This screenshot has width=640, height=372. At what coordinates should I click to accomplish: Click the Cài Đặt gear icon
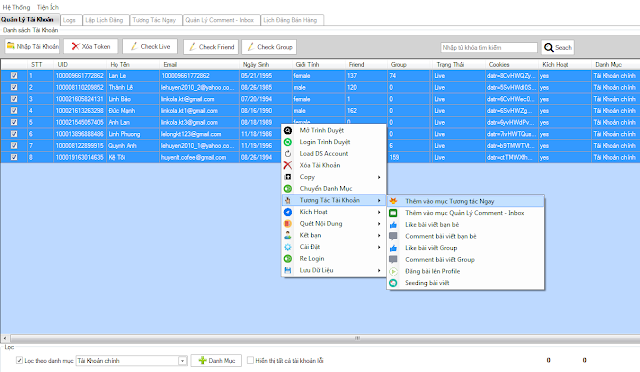tap(288, 247)
